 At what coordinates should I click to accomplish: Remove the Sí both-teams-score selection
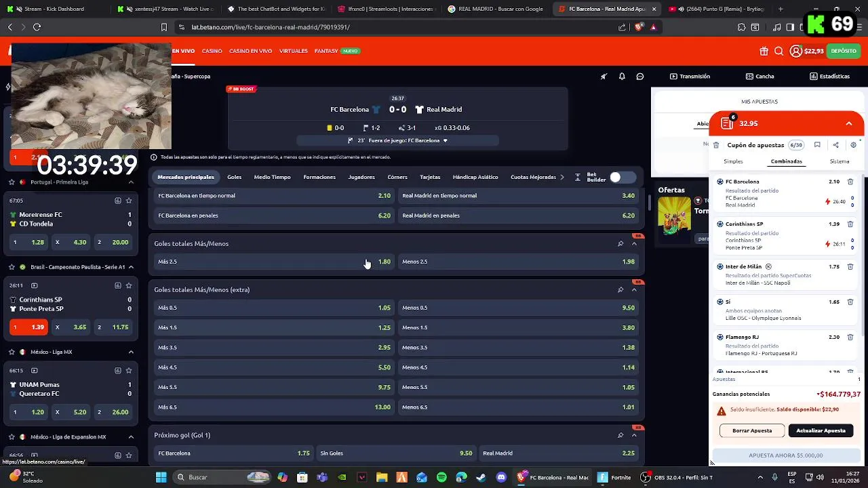850,302
